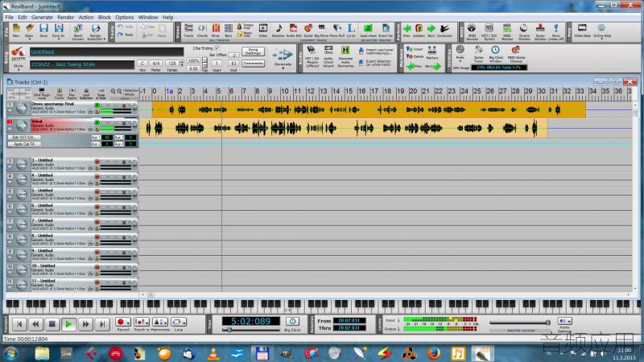Click the Panic (notes off) icon

(556, 31)
